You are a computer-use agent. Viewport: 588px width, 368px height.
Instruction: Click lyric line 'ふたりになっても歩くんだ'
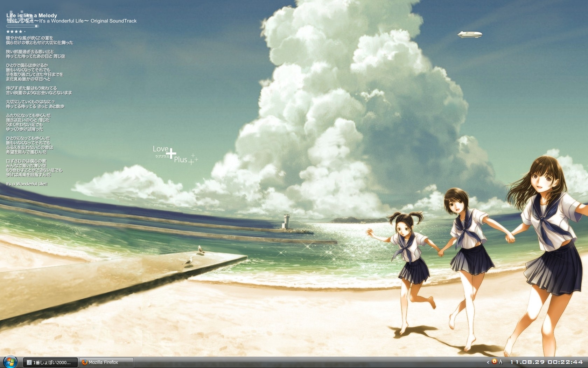click(28, 115)
